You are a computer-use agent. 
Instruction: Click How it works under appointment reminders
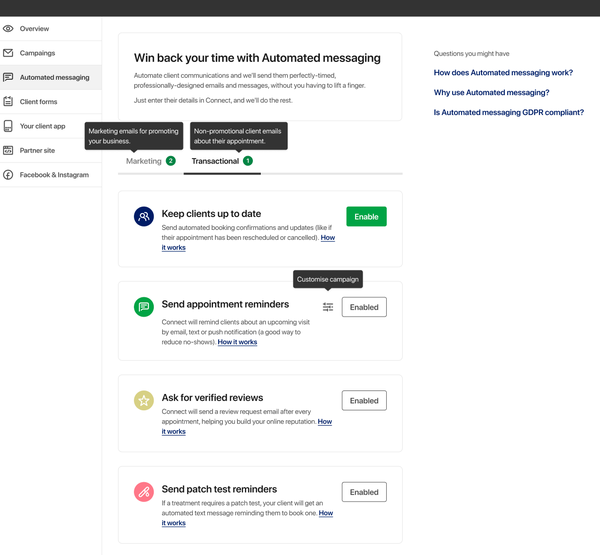coord(237,342)
